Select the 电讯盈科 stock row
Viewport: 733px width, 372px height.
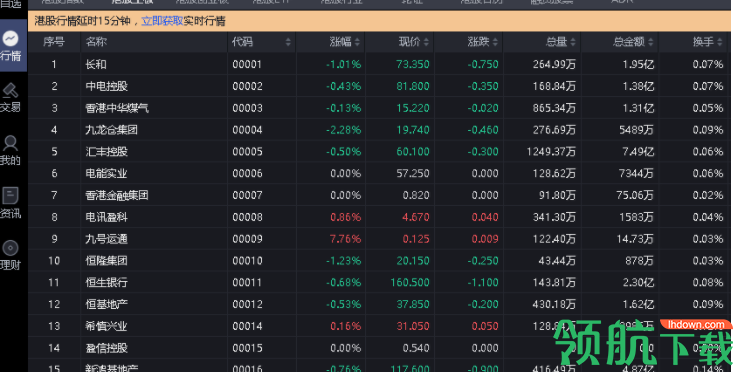pyautogui.click(x=379, y=217)
